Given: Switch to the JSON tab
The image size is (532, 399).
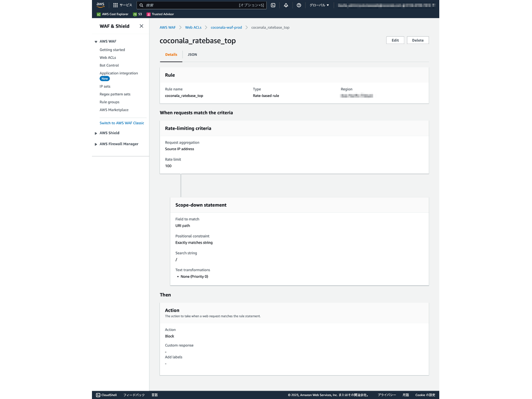Looking at the screenshot, I should (x=192, y=54).
